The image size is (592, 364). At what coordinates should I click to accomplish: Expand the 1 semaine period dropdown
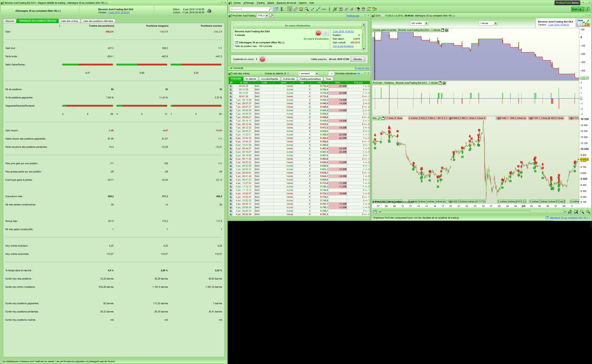(317, 73)
